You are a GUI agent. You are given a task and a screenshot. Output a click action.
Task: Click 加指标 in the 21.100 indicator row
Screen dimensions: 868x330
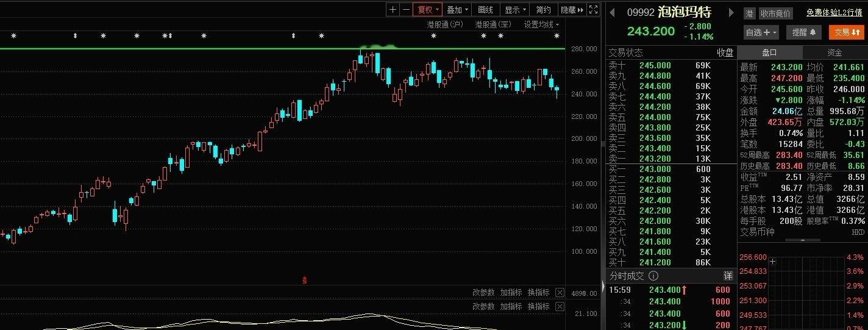511,306
